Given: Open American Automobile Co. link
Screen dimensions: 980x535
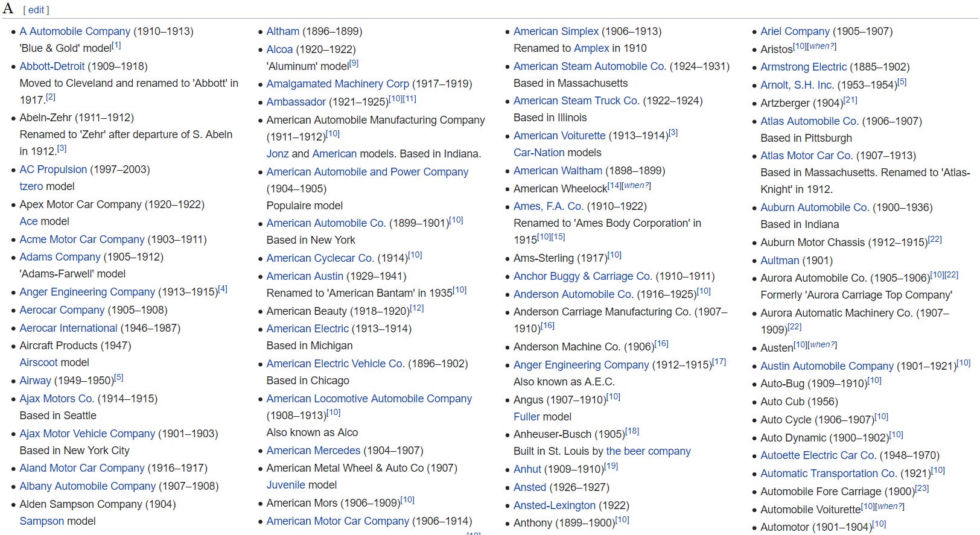Looking at the screenshot, I should pyautogui.click(x=326, y=223).
